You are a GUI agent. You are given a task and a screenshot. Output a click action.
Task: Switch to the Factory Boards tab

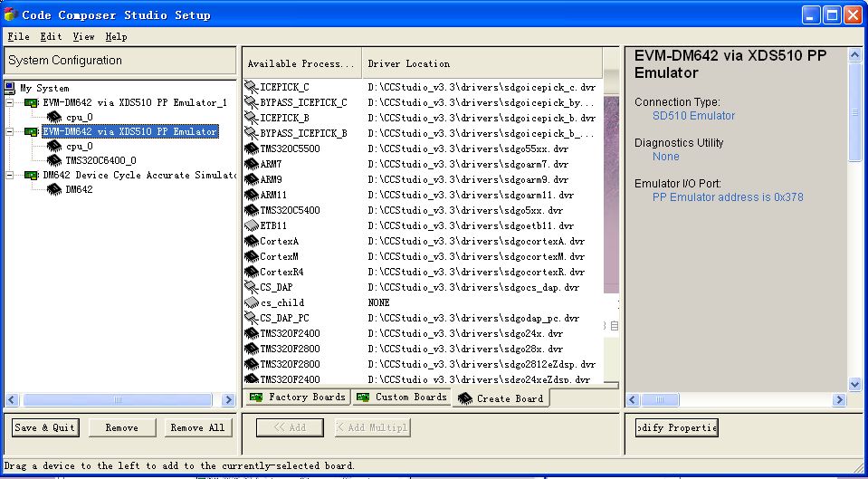point(298,397)
